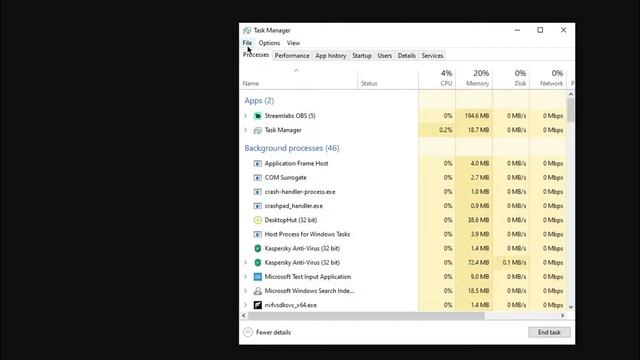Select the Streamlabs OBS (5) row name
Viewport: 640px width, 360px height.
coord(290,116)
